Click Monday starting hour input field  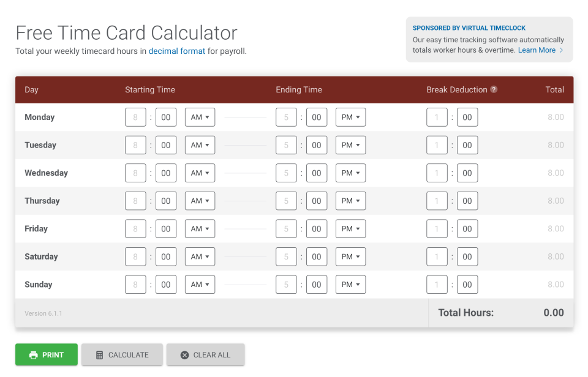(135, 118)
